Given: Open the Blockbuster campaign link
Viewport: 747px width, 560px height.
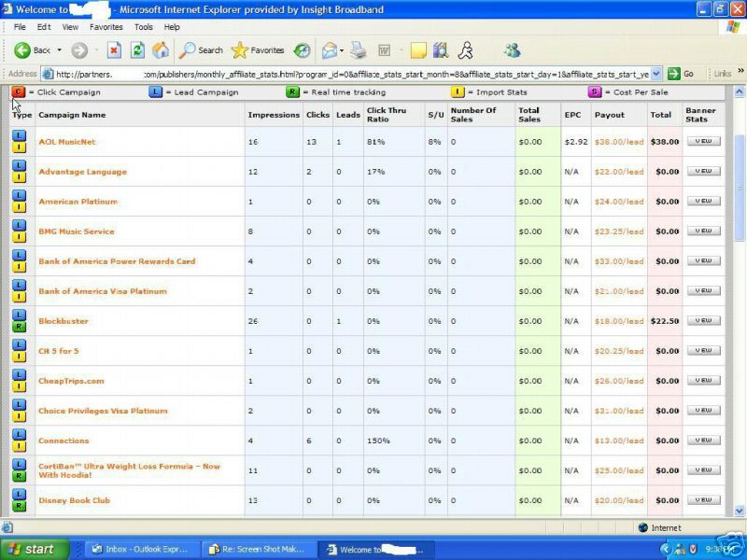Looking at the screenshot, I should (63, 321).
